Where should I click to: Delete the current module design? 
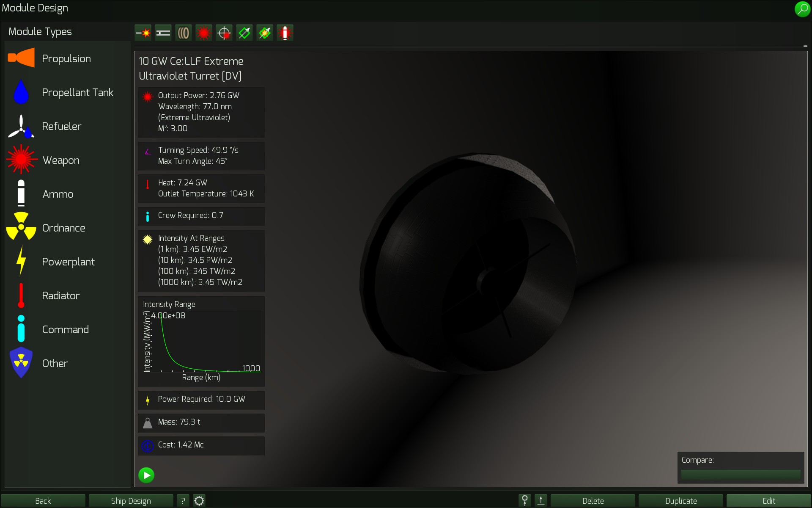[x=593, y=501]
